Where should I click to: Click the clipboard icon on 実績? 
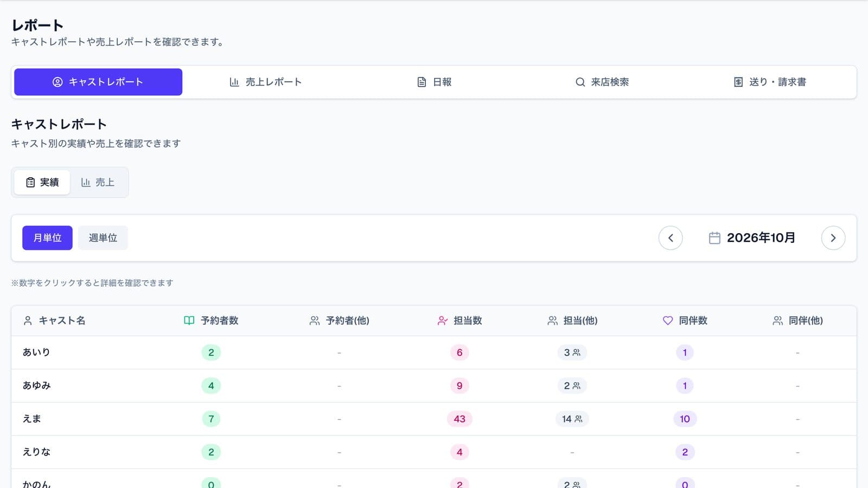30,183
